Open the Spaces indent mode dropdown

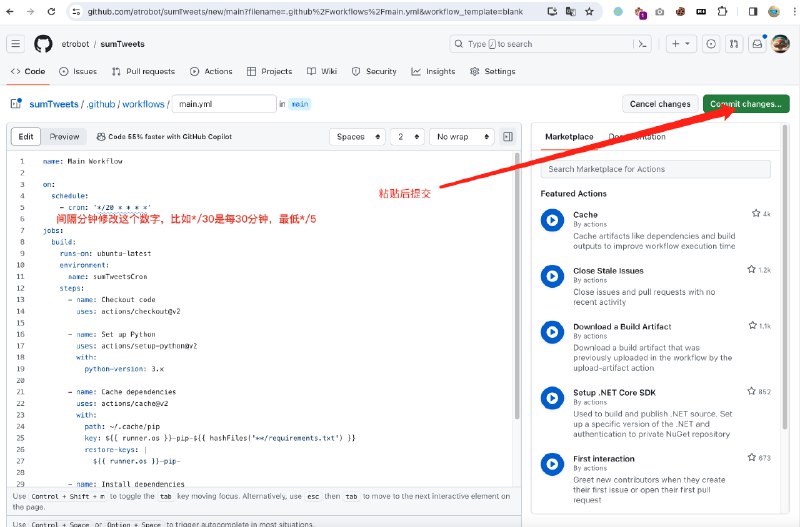pyautogui.click(x=358, y=137)
